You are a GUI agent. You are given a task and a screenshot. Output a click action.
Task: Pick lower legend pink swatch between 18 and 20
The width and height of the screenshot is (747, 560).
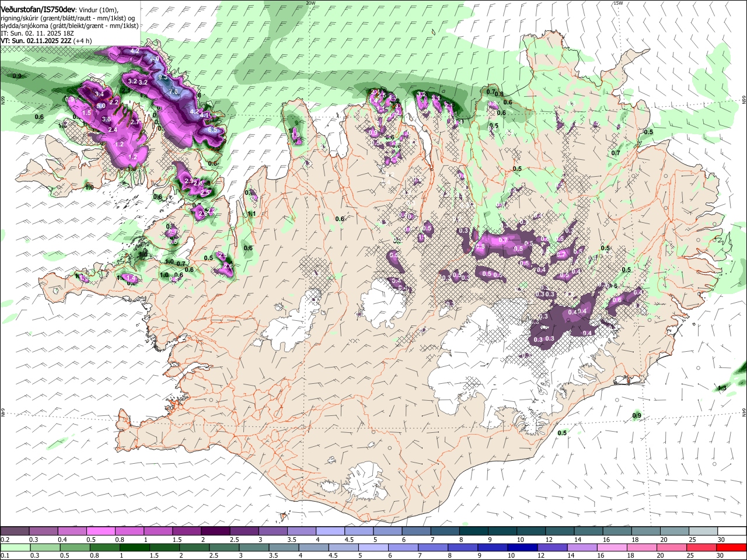coord(643,548)
